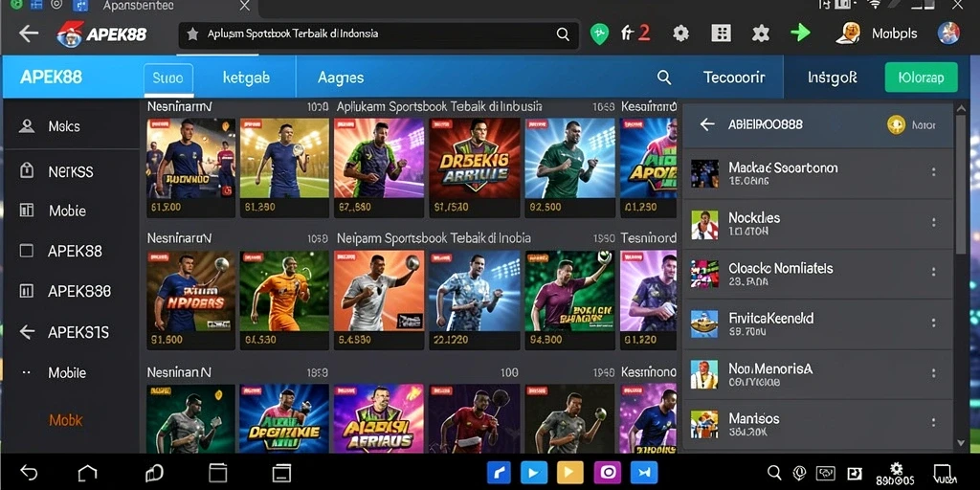Click the taskbar home icon
This screenshot has width=980, height=490.
[x=87, y=473]
